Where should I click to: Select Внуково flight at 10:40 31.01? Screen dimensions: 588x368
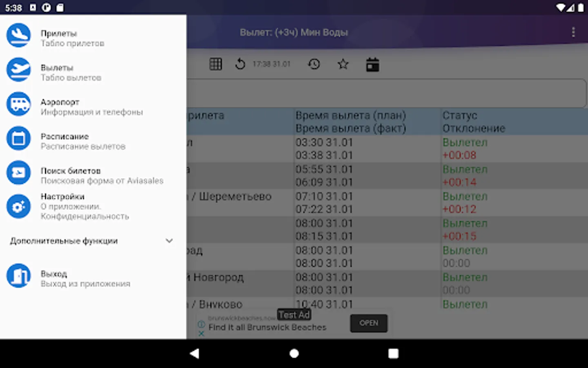387,304
